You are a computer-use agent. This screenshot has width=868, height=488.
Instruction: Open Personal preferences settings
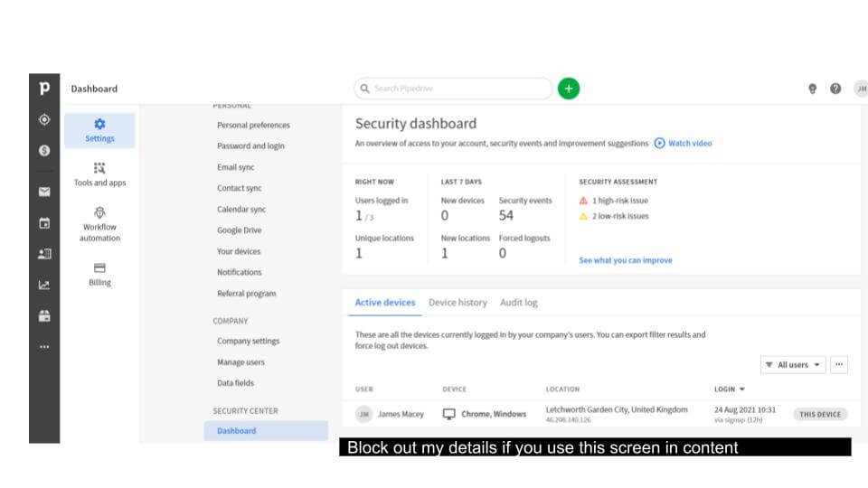pyautogui.click(x=253, y=125)
